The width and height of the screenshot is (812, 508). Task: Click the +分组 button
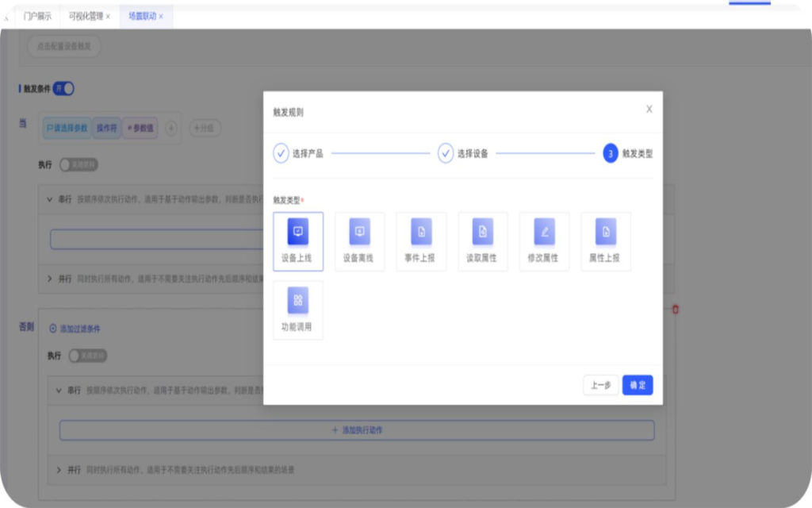tap(205, 128)
